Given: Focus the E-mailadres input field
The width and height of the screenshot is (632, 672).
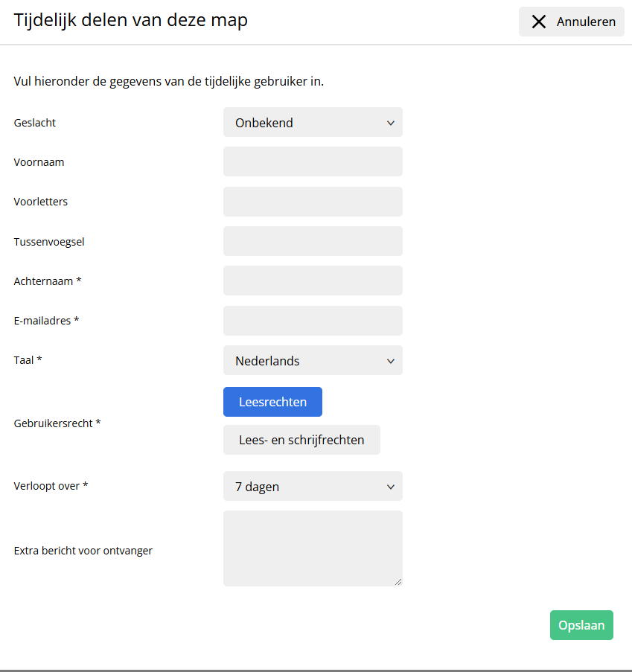Looking at the screenshot, I should (x=313, y=321).
